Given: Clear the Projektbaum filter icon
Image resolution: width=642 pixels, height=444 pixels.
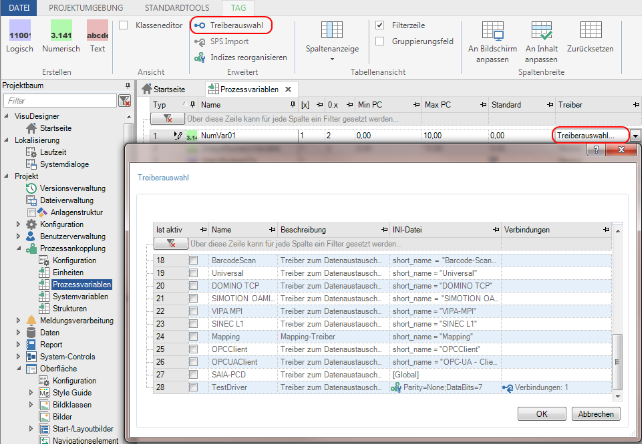Looking at the screenshot, I should [x=124, y=101].
